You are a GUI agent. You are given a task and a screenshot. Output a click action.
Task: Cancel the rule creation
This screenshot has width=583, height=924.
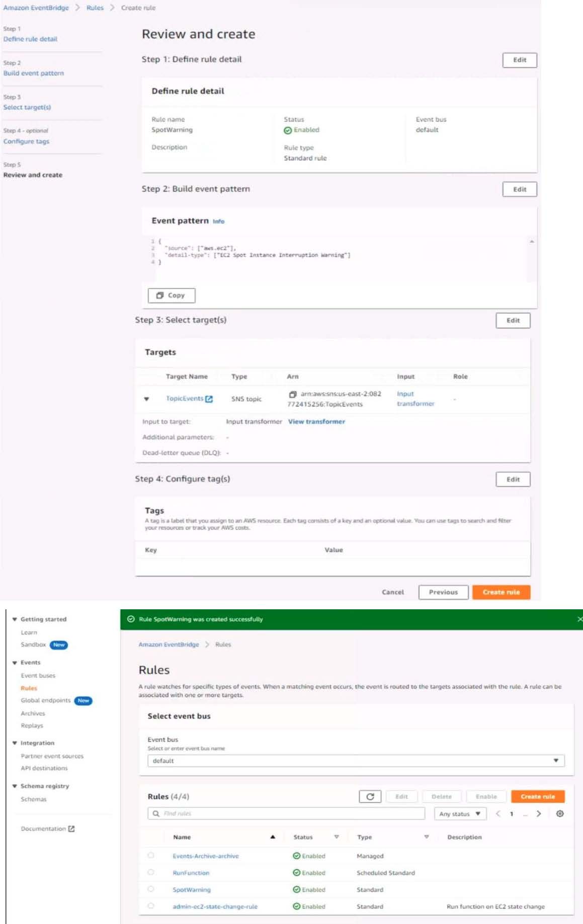click(x=393, y=592)
